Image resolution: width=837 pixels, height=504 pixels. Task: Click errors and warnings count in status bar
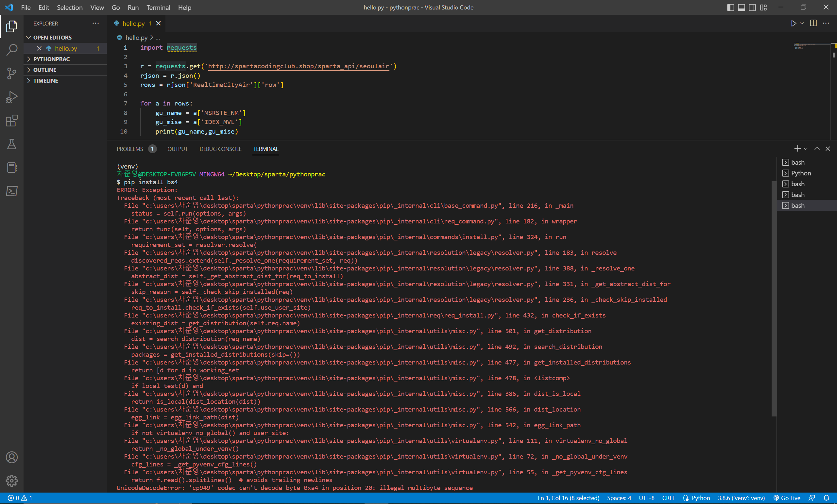coord(20,498)
